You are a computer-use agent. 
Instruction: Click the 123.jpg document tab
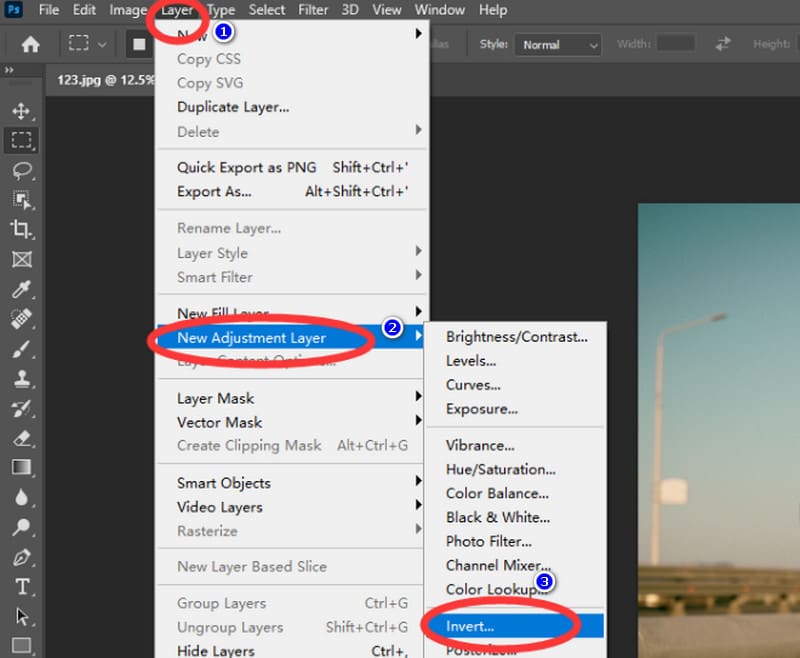tap(98, 79)
